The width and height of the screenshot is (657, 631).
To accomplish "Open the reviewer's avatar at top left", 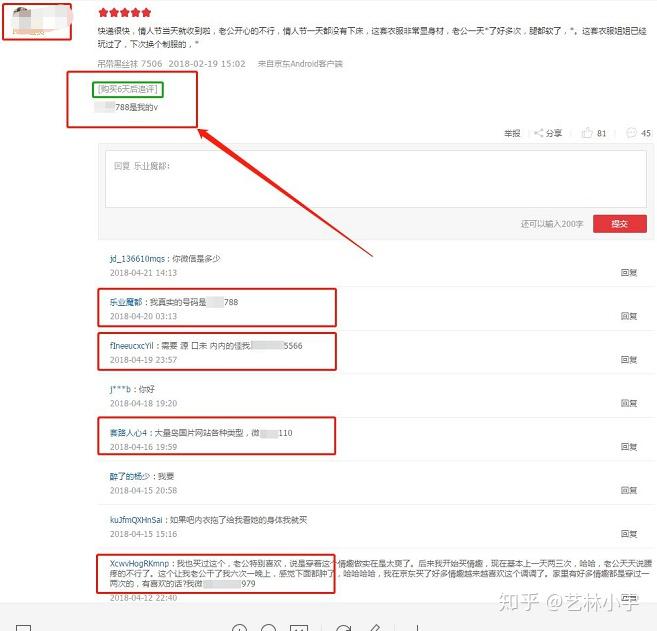I will click(36, 20).
